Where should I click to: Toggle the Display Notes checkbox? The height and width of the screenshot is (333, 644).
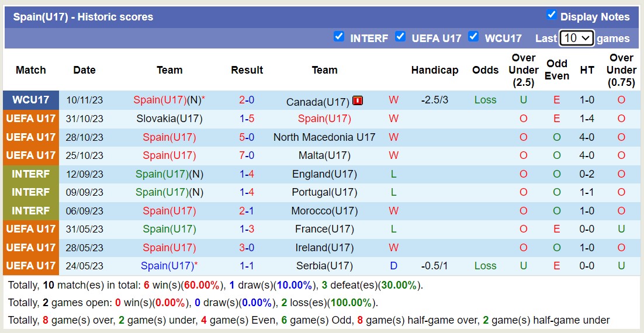pyautogui.click(x=551, y=15)
